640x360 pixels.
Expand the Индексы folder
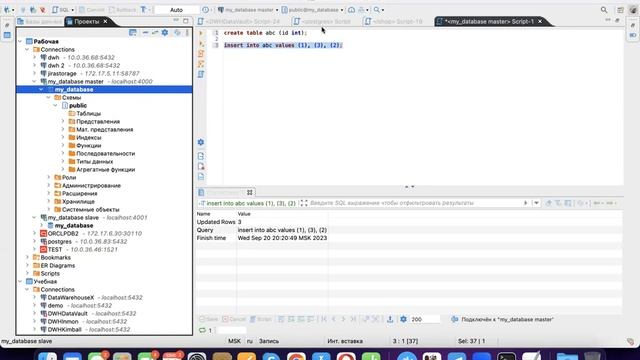(63, 138)
